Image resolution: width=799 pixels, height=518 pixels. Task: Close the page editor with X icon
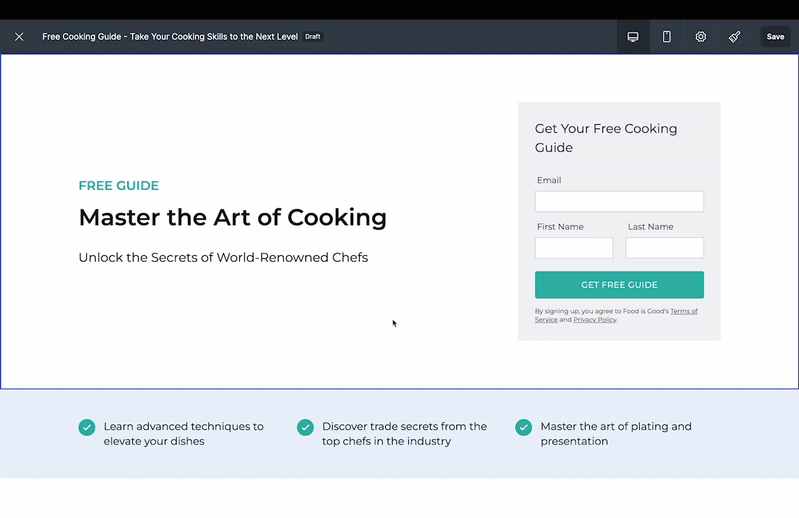[x=19, y=37]
